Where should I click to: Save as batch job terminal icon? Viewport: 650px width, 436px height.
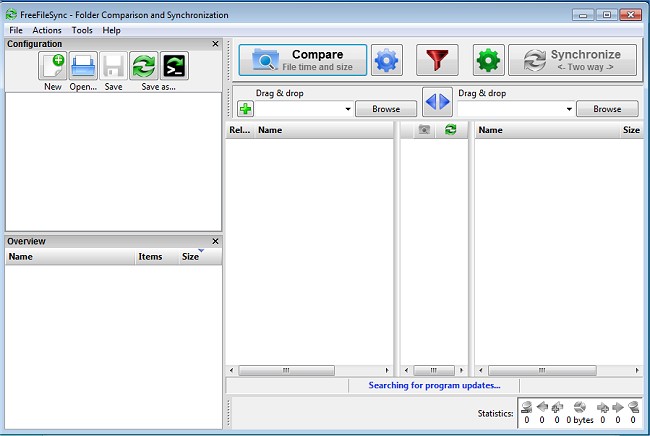[174, 65]
